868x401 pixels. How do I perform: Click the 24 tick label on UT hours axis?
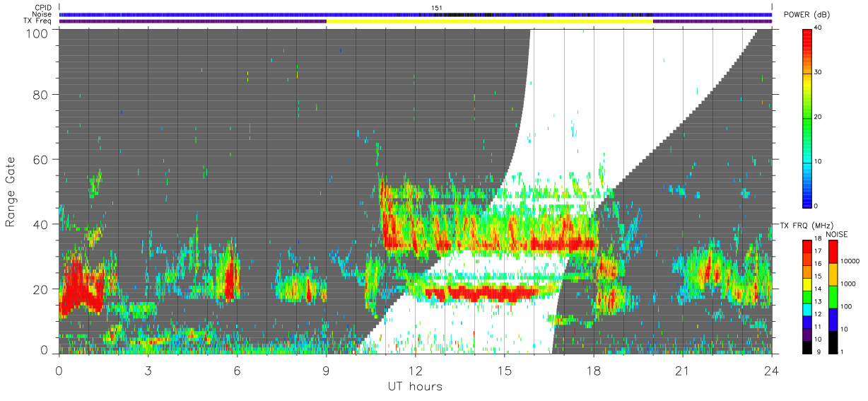tap(772, 371)
